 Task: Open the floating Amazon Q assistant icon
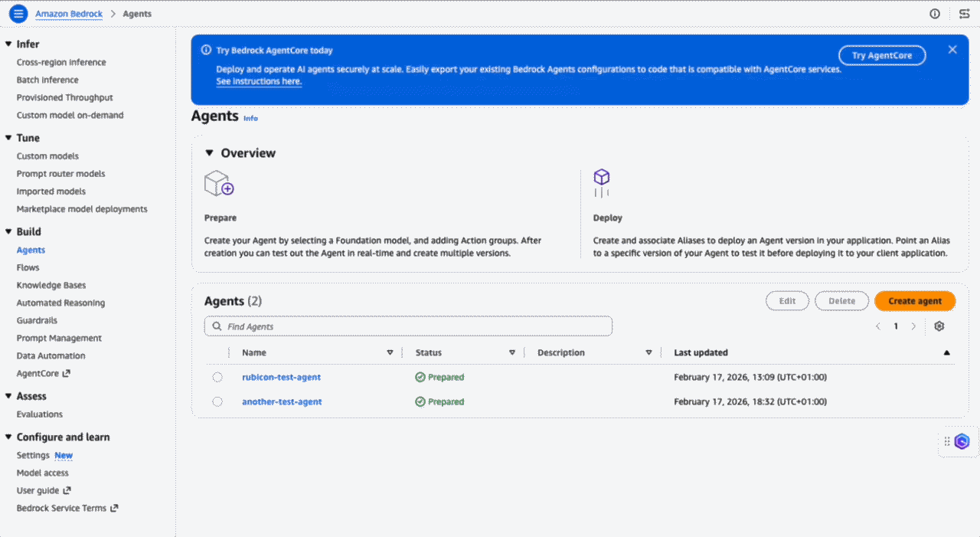point(962,441)
